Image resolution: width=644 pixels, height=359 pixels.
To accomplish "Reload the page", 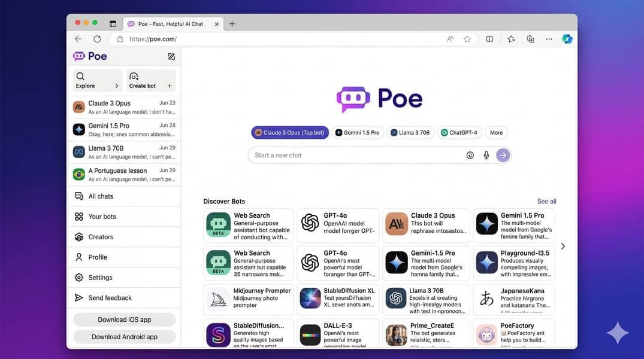I will pos(97,39).
